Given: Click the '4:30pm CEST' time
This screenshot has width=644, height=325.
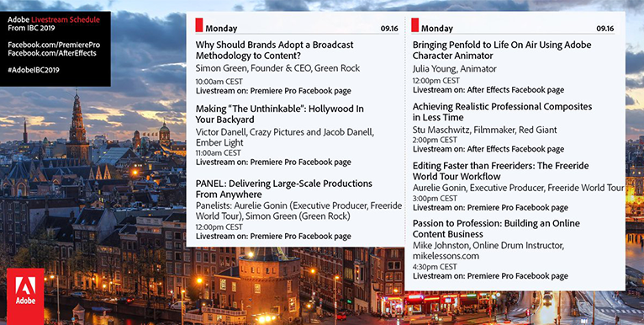Looking at the screenshot, I should click(x=435, y=267).
